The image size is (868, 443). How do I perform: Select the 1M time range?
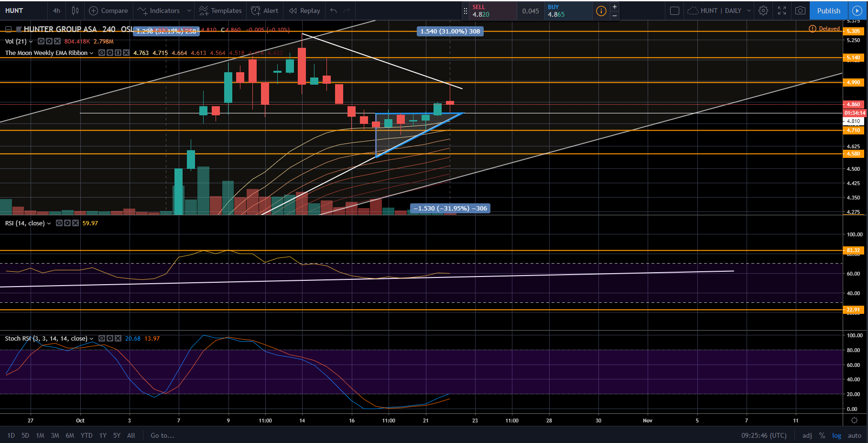[40, 435]
